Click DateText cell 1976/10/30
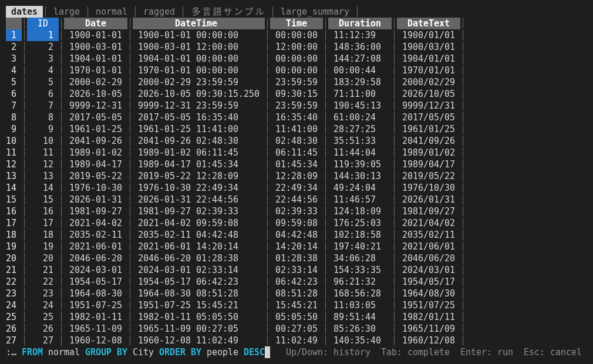 (x=429, y=188)
